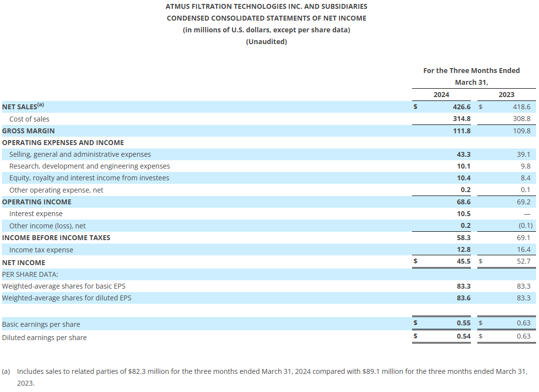Select the value (0.1)
Screen dimensions: 539x392
pos(525,225)
